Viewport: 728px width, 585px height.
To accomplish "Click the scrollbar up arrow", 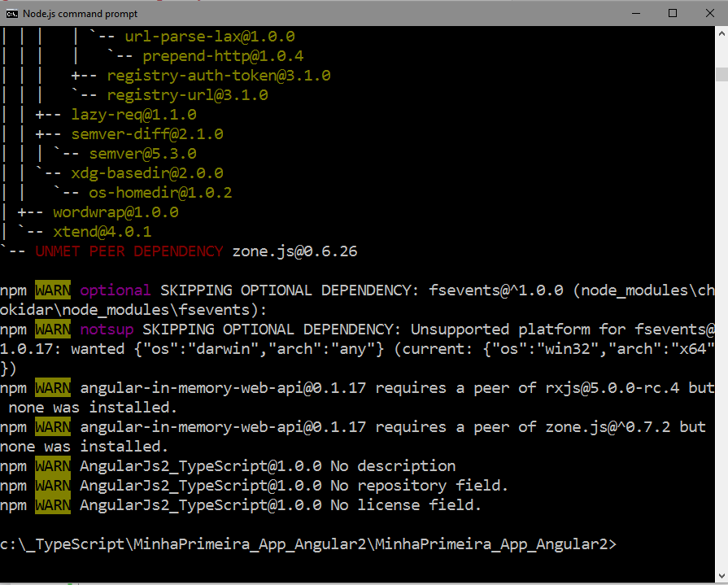I will pyautogui.click(x=721, y=33).
